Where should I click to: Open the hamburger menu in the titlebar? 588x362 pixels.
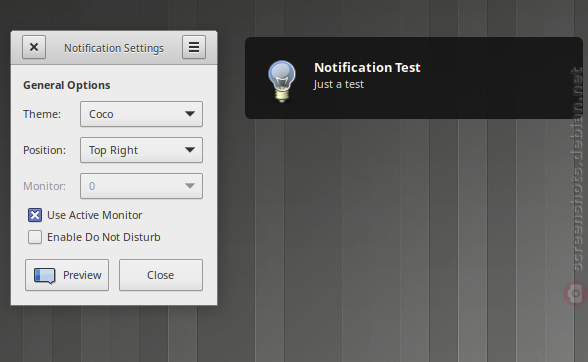click(194, 47)
